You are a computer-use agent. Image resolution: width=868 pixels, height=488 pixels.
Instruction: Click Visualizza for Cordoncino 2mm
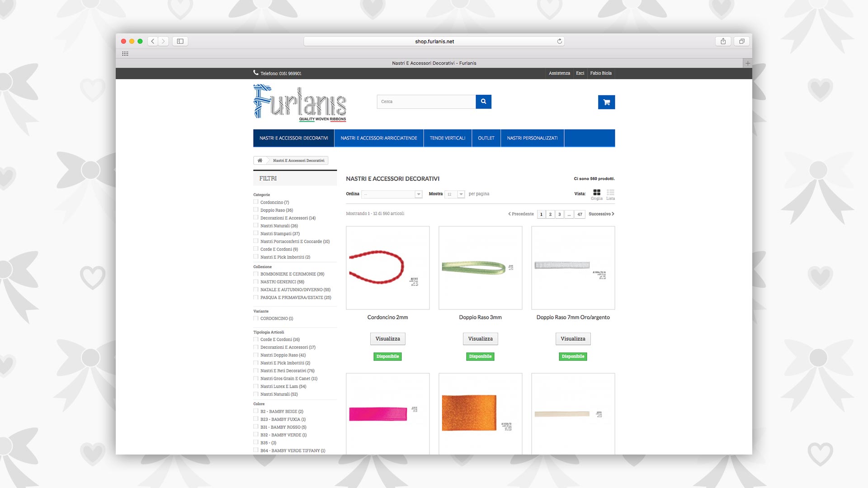387,339
